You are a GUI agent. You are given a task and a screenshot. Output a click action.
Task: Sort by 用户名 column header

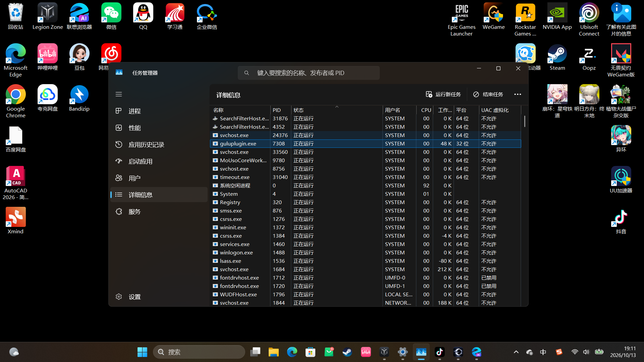(x=399, y=110)
